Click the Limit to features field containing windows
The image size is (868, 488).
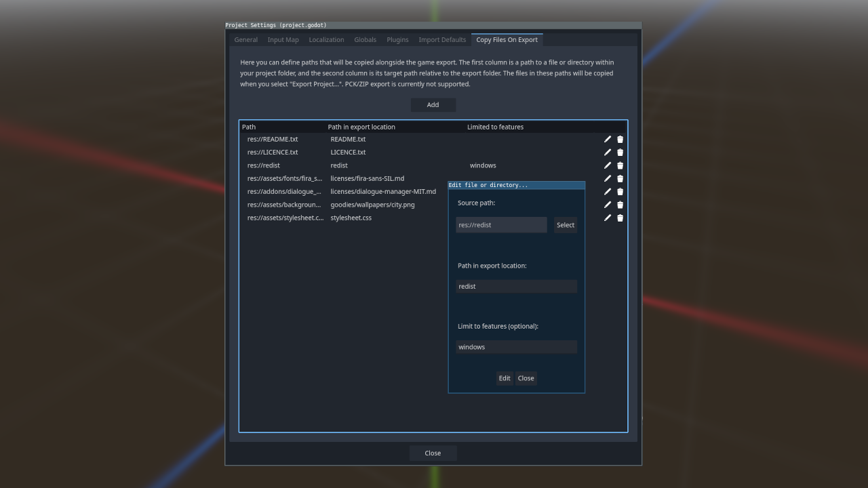pyautogui.click(x=516, y=347)
